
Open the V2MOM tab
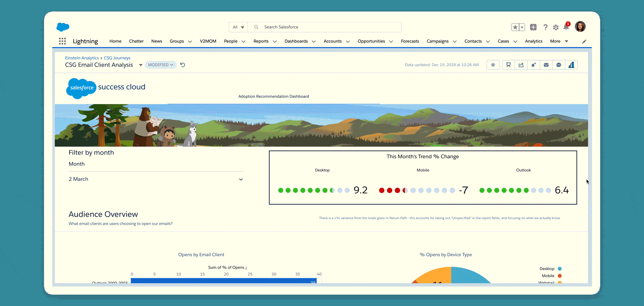click(x=208, y=41)
